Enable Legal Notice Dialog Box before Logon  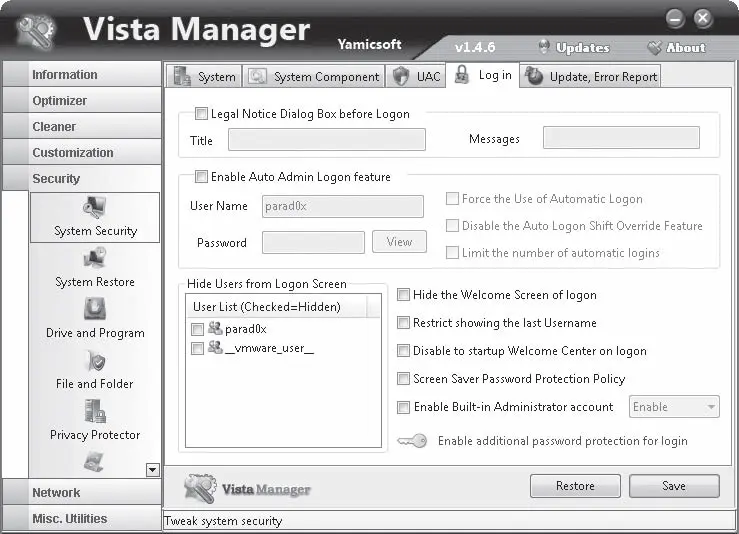pyautogui.click(x=202, y=114)
